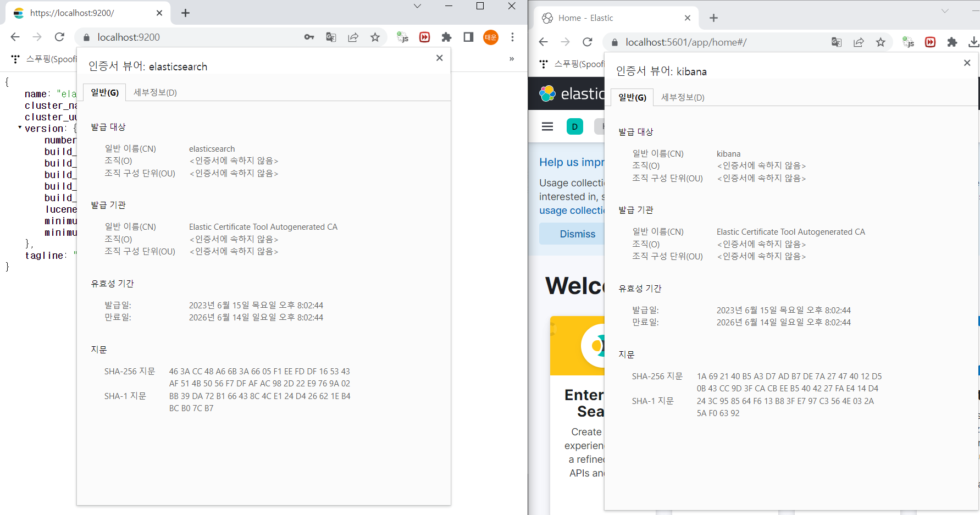Click the tagline key in JSON output
The height and width of the screenshot is (515, 980).
click(x=43, y=256)
